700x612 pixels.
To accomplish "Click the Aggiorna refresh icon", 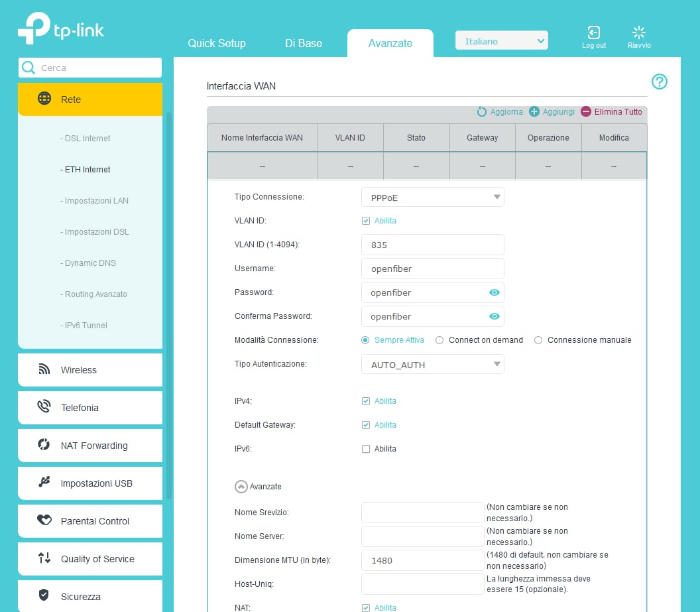I will (482, 112).
